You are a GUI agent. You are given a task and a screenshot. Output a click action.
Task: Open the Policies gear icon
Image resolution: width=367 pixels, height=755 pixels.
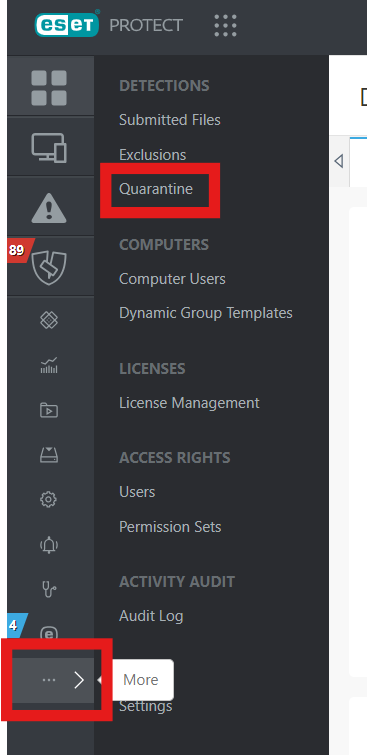pos(49,499)
